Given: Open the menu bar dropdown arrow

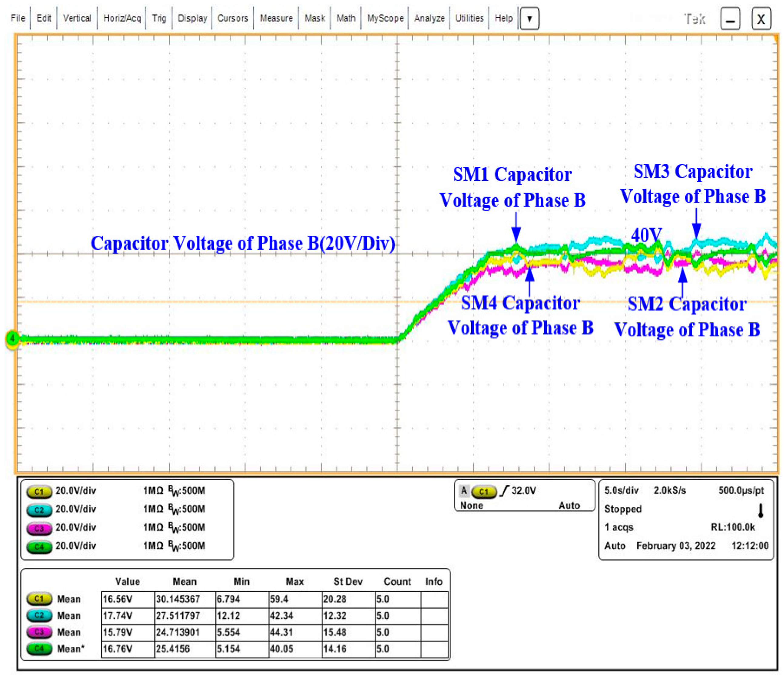Looking at the screenshot, I should pyautogui.click(x=529, y=19).
